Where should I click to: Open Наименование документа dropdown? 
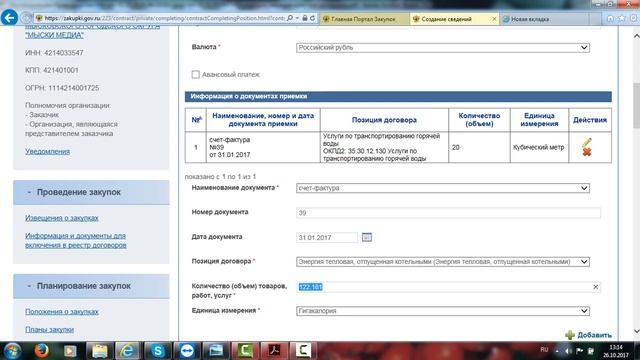pos(443,188)
